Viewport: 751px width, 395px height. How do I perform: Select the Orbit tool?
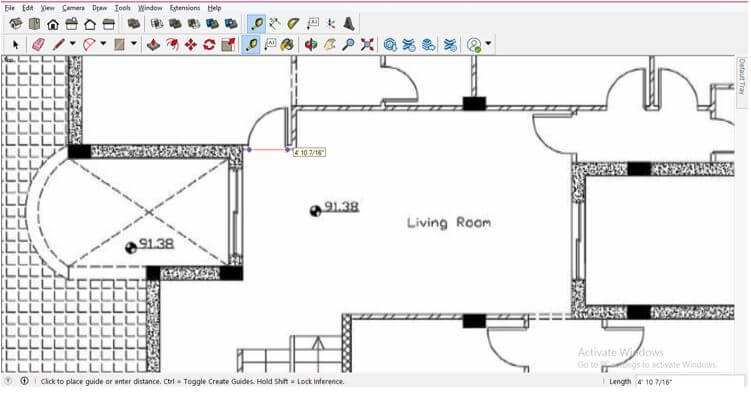311,45
